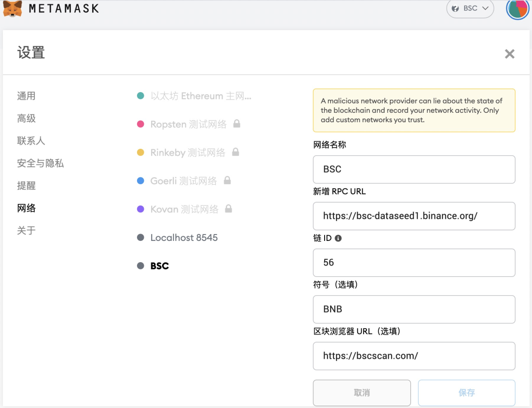The height and width of the screenshot is (408, 532).
Task: Close the settings panel with X
Action: 509,54
